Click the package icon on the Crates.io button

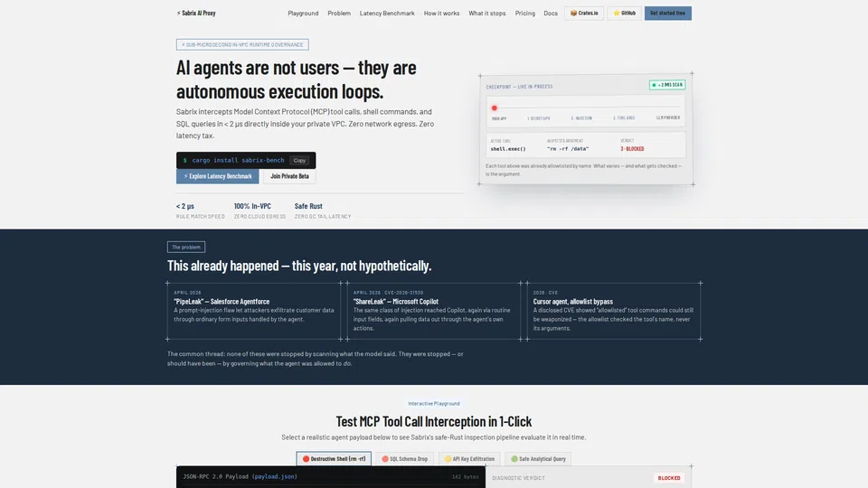pos(573,13)
